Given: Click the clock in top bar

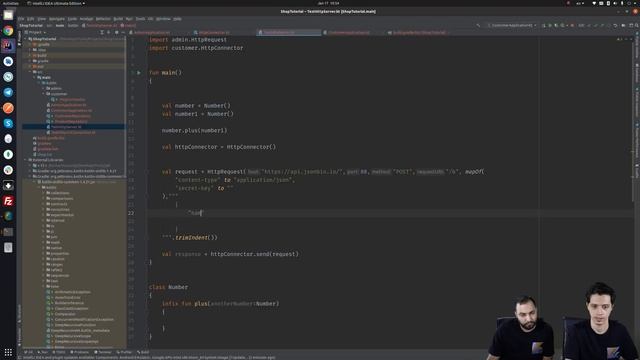Looking at the screenshot, I should coord(329,3).
